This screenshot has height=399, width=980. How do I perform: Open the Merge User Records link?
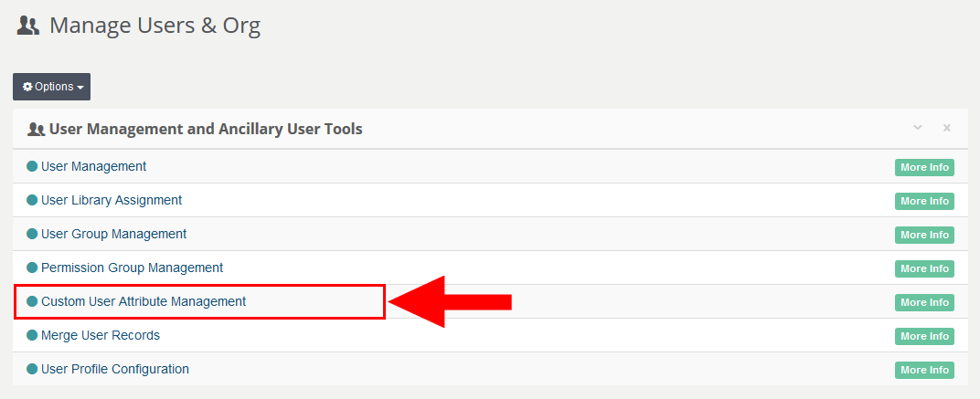click(101, 335)
